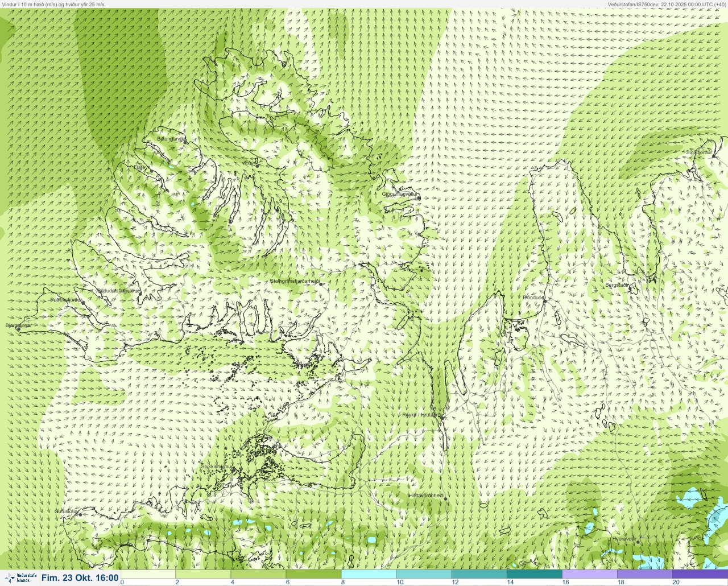Click the Hveravellir station dot
Viewport: 728px width, 586px height.
pyautogui.click(x=638, y=542)
